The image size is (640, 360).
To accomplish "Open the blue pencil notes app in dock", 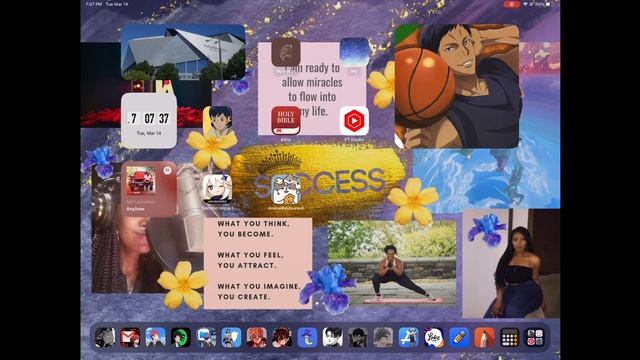I will tap(459, 338).
